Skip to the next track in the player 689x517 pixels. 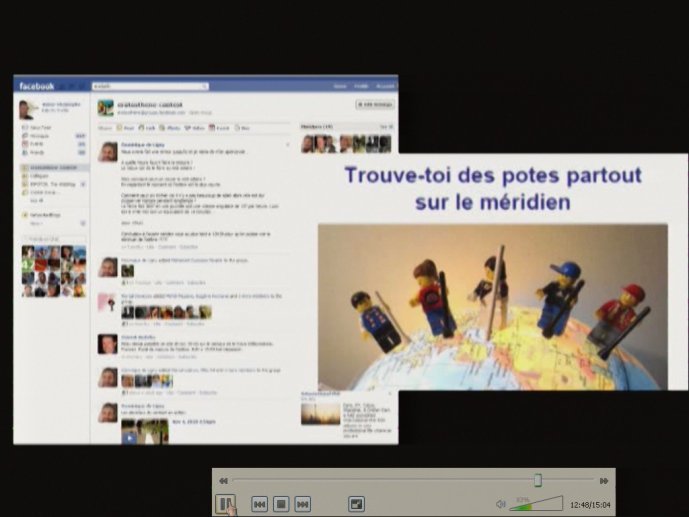tap(302, 504)
